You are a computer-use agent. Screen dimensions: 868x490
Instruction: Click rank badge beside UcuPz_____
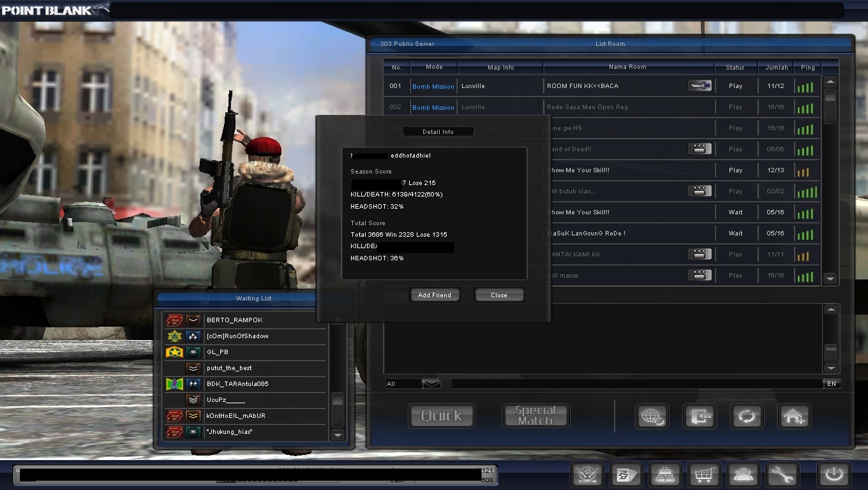pyautogui.click(x=193, y=400)
